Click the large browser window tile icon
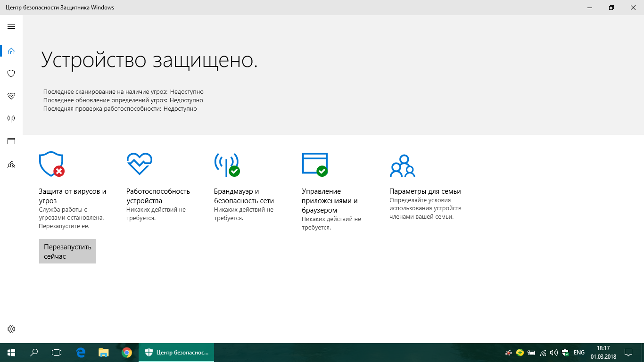This screenshot has width=644, height=362. pos(315,165)
